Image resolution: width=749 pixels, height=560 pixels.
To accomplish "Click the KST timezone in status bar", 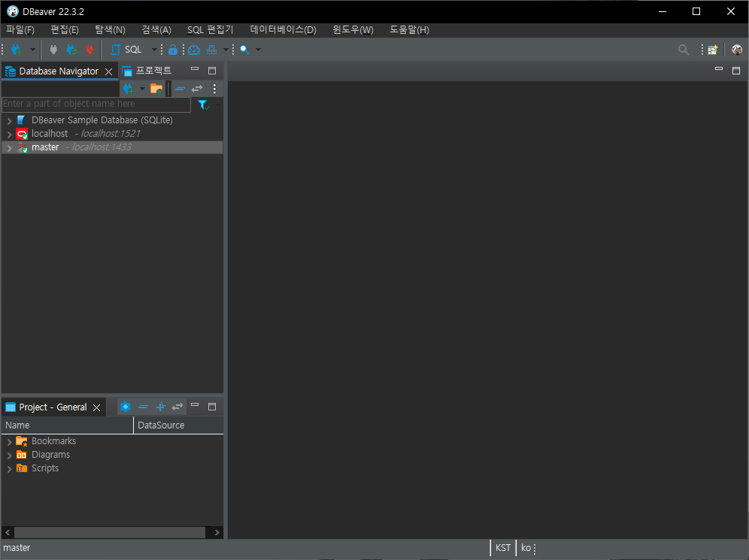I will click(503, 548).
